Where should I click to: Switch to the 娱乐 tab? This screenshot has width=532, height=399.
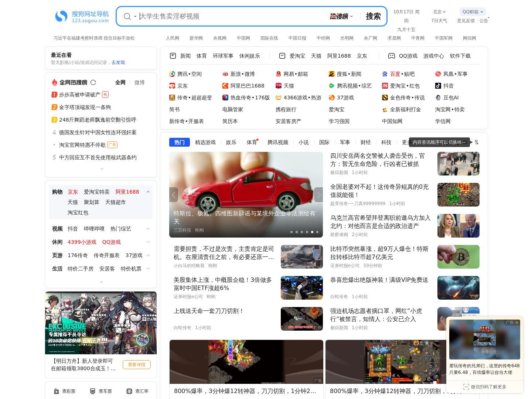(x=231, y=142)
